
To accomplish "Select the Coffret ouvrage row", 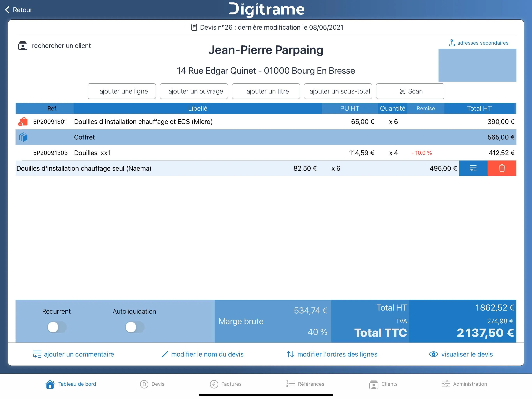I will (266, 137).
